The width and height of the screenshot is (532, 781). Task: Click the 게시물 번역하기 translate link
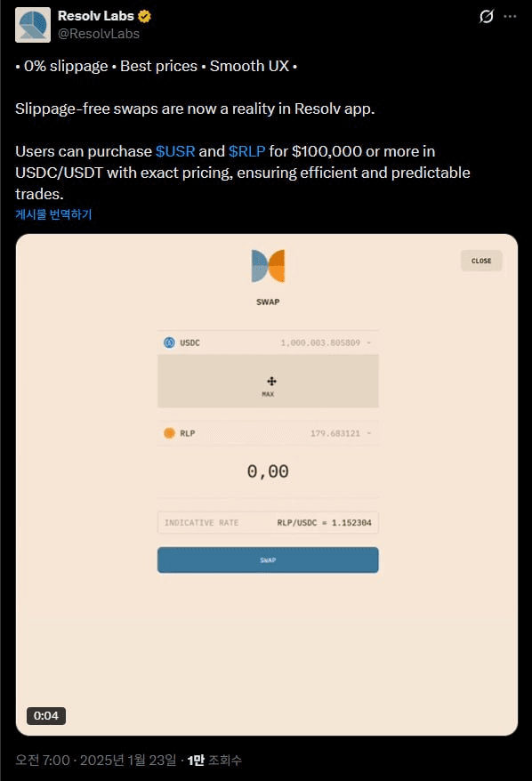click(x=53, y=214)
